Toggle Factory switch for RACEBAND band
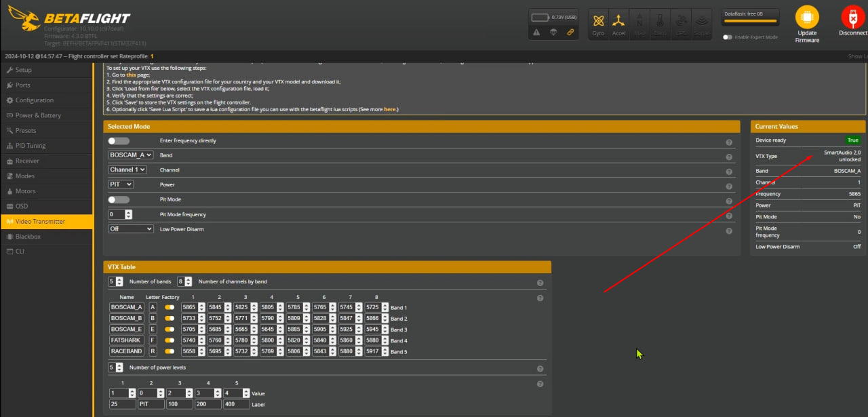 click(x=170, y=351)
